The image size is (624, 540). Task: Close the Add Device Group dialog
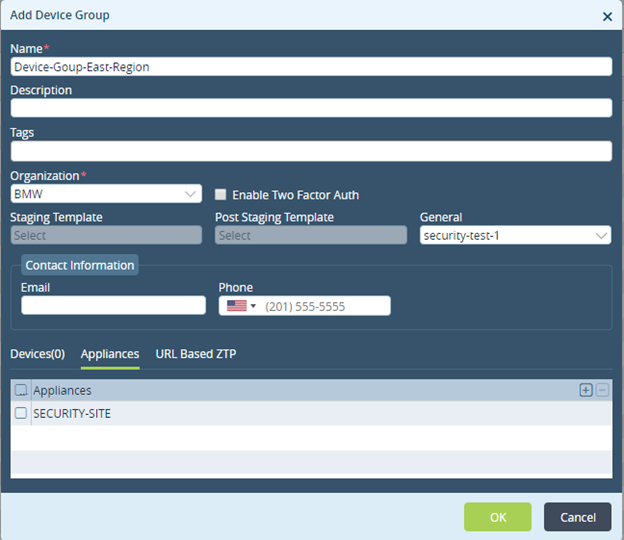pyautogui.click(x=607, y=16)
